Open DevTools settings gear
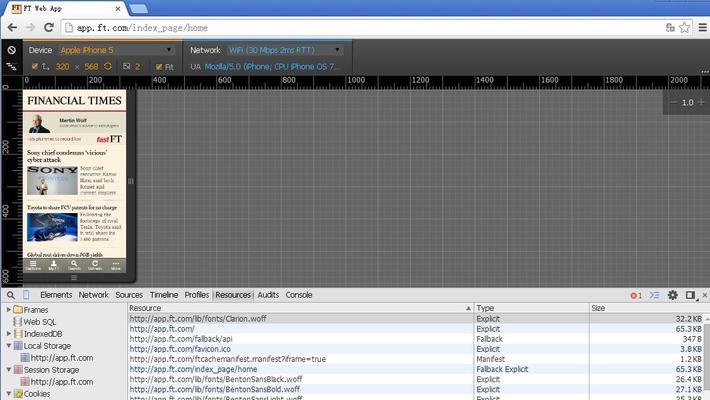710x400 pixels. 673,295
